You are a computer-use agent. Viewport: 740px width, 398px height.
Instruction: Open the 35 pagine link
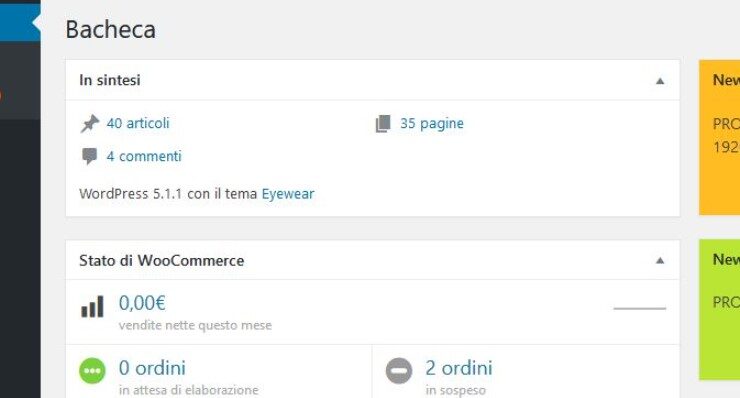pyautogui.click(x=432, y=124)
